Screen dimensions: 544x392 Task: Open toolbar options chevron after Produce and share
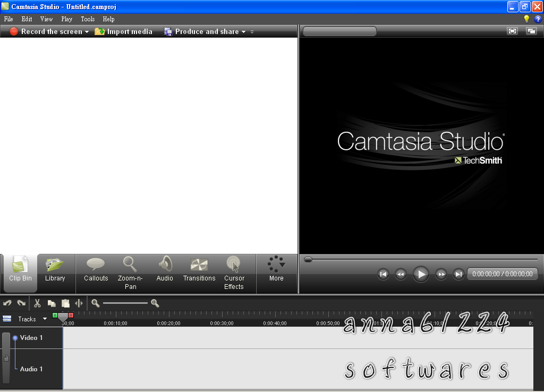pyautogui.click(x=252, y=32)
